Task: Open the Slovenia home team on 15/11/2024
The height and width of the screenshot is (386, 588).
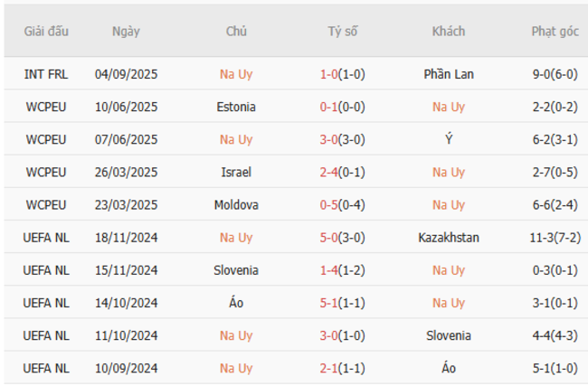Action: point(236,270)
